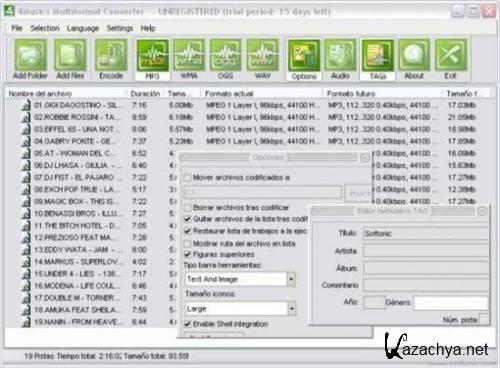Click the Exit toolbar icon
Image resolution: width=500 pixels, height=368 pixels.
coord(450,59)
